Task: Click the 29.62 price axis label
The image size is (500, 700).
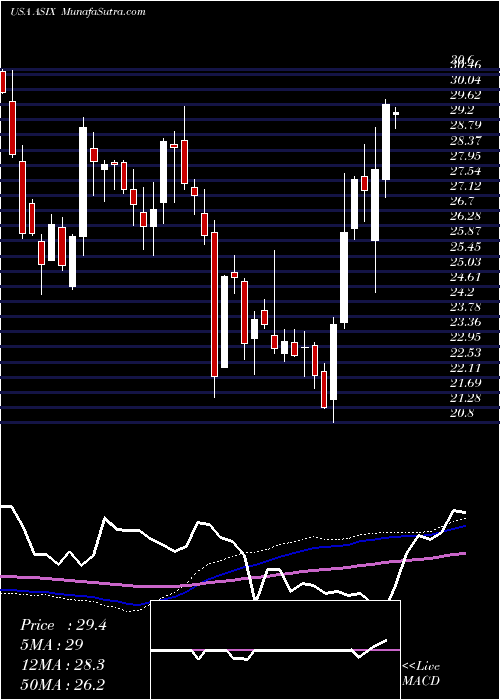Action: pos(466,95)
